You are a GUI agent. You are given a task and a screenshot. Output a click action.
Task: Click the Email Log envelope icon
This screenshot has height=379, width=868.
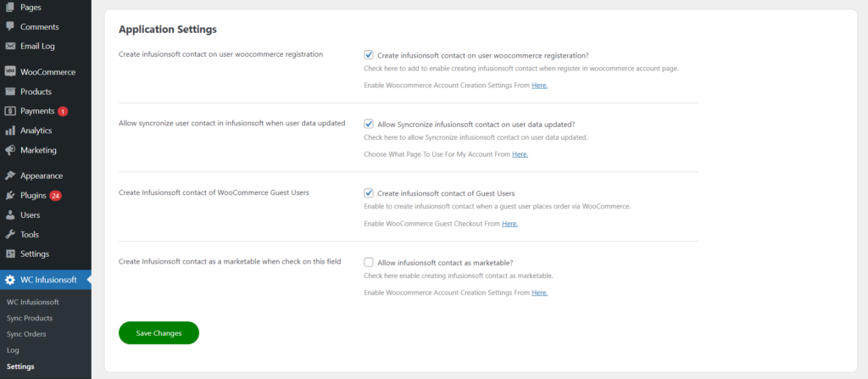point(10,46)
